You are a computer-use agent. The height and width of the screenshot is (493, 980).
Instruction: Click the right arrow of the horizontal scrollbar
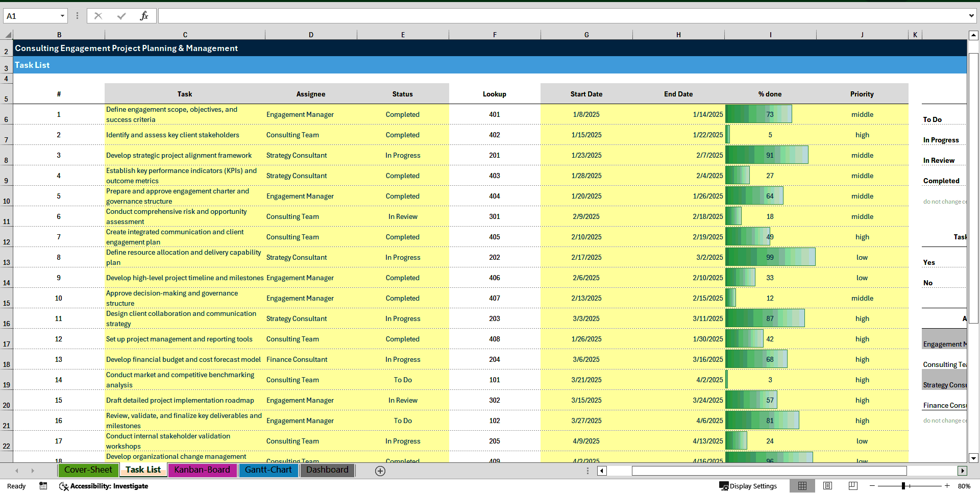(x=963, y=471)
